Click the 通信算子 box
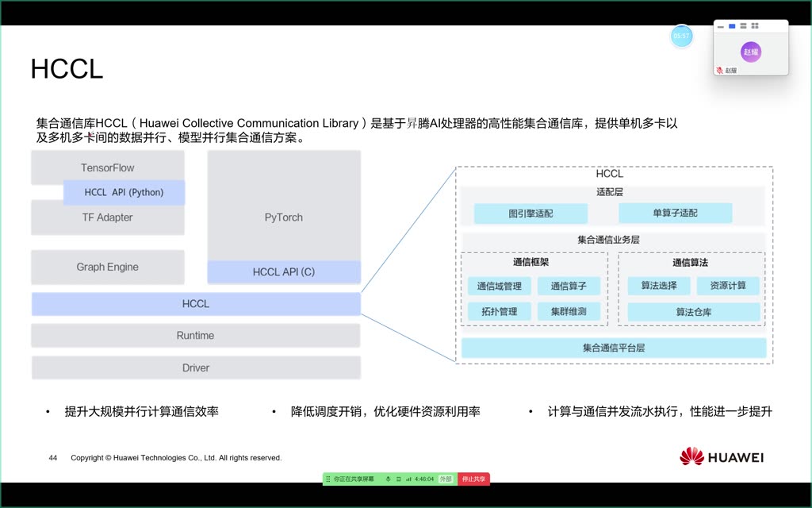The width and height of the screenshot is (812, 508). click(569, 286)
